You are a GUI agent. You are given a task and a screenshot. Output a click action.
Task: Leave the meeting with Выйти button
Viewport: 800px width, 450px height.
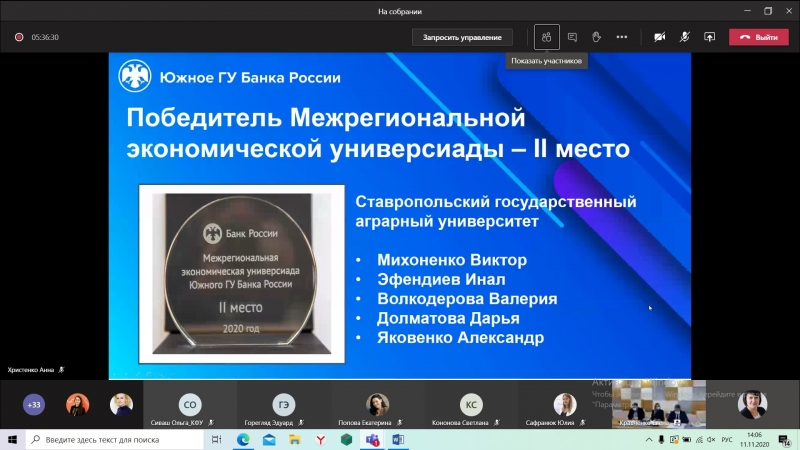click(x=759, y=37)
